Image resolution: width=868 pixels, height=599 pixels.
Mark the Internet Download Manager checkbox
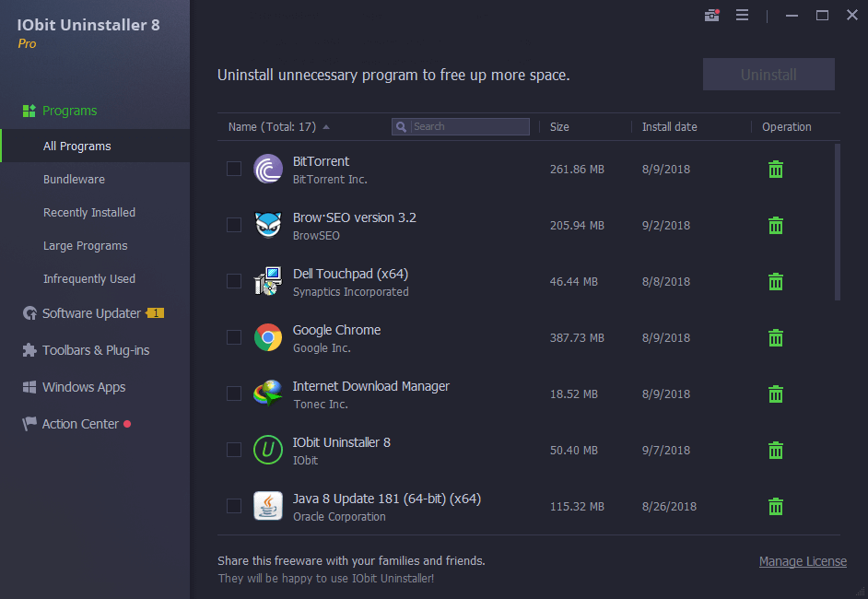pos(234,393)
